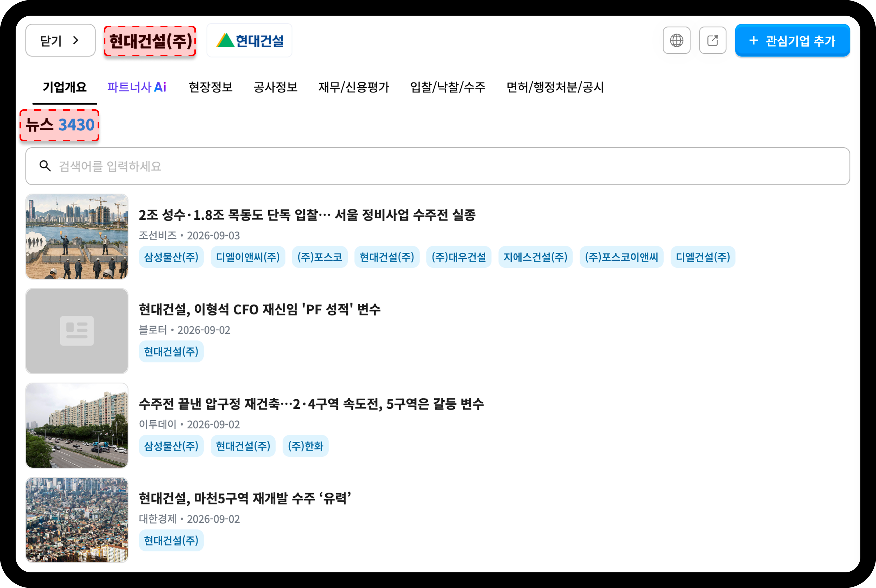The width and height of the screenshot is (876, 588).
Task: Click the apartment complex roadside thumbnail
Action: [77, 425]
